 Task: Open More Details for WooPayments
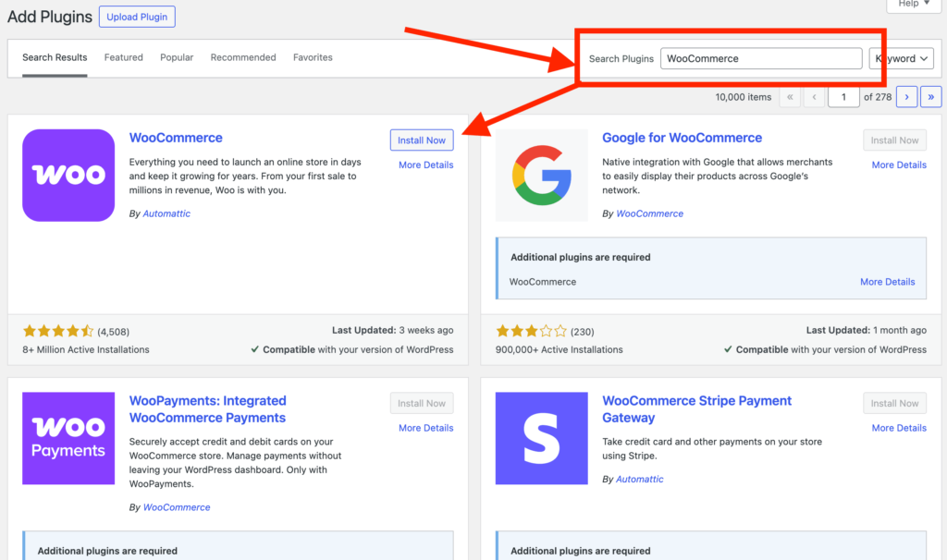[x=425, y=428]
